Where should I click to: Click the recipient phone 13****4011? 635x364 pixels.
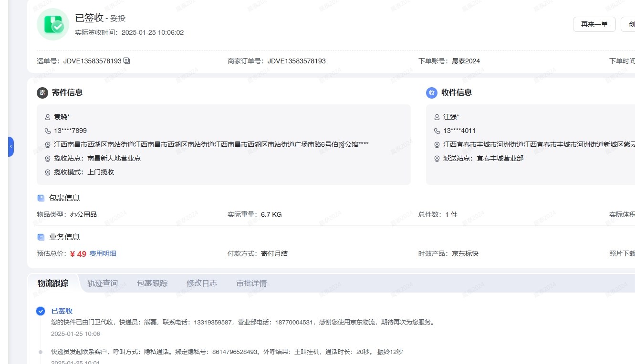[x=459, y=131]
